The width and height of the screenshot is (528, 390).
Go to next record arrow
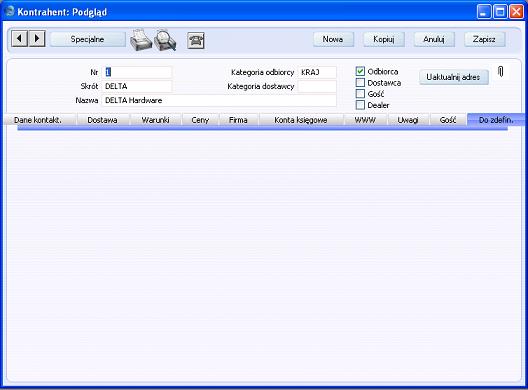[37, 39]
